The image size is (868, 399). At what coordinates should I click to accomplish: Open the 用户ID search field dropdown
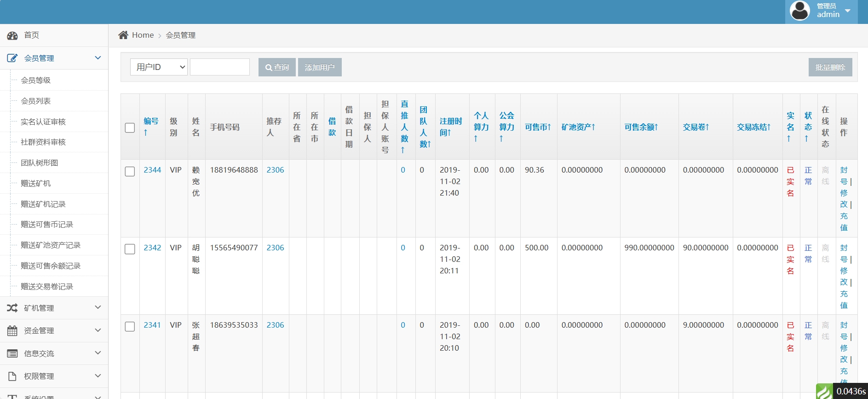(159, 67)
